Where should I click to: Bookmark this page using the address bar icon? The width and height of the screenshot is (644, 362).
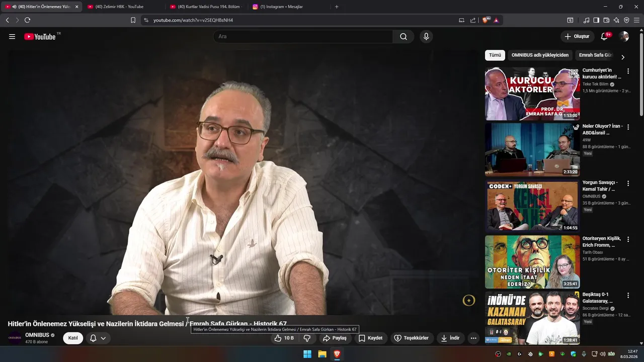coord(133,20)
